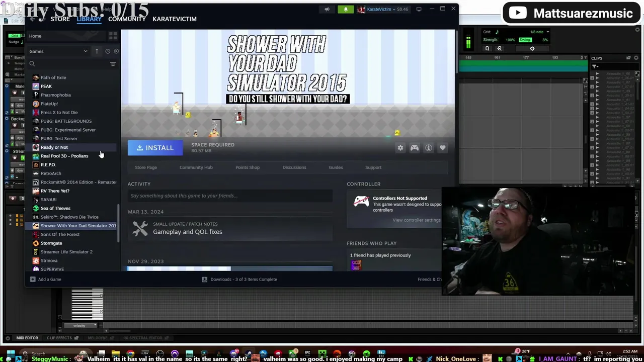
Task: Click the activity 'Say something' input field
Action: point(230,196)
